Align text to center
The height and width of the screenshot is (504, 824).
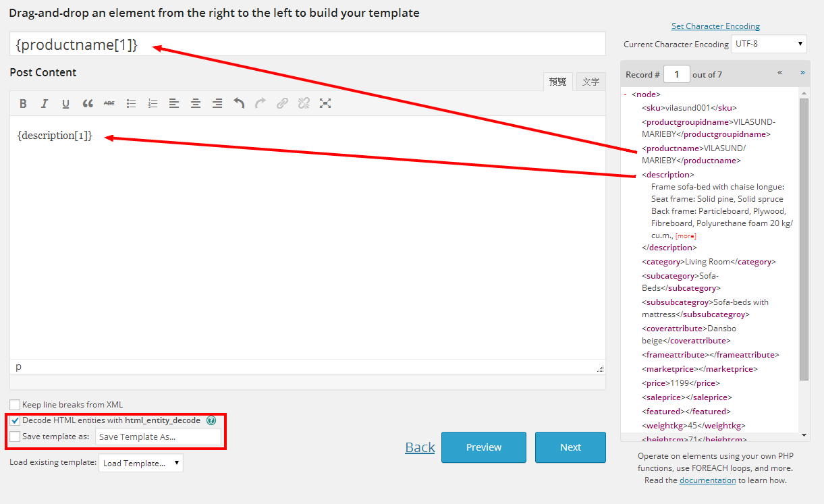(196, 104)
